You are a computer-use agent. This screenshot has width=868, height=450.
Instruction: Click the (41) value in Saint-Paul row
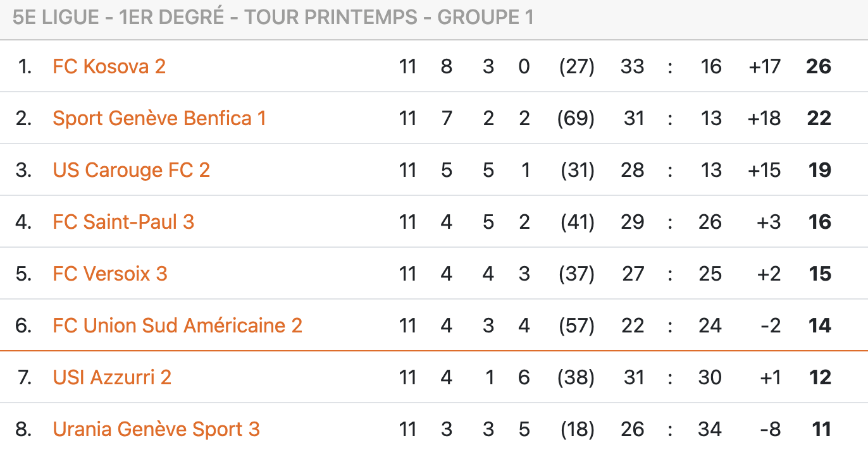coord(577,222)
